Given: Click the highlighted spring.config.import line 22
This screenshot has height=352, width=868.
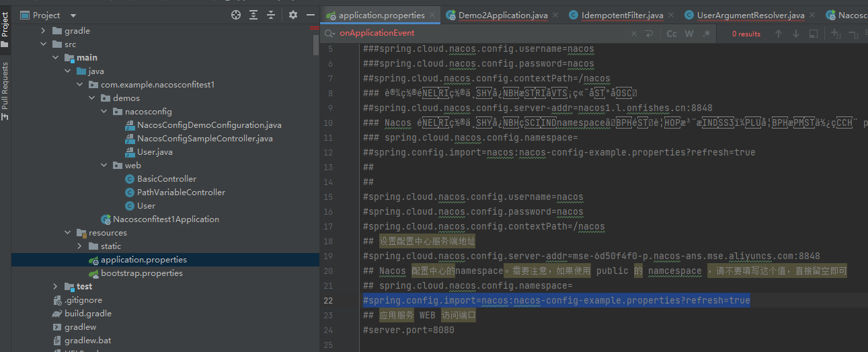Looking at the screenshot, I should pos(556,300).
